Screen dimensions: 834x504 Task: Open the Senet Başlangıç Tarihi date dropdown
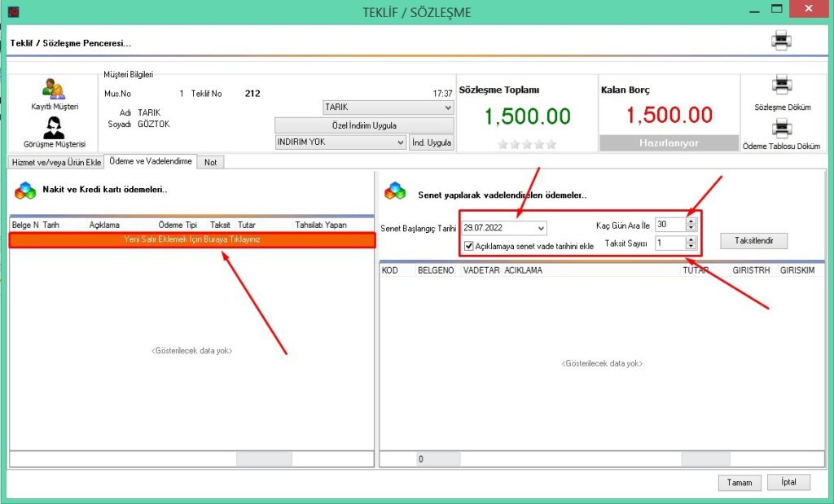(x=541, y=228)
